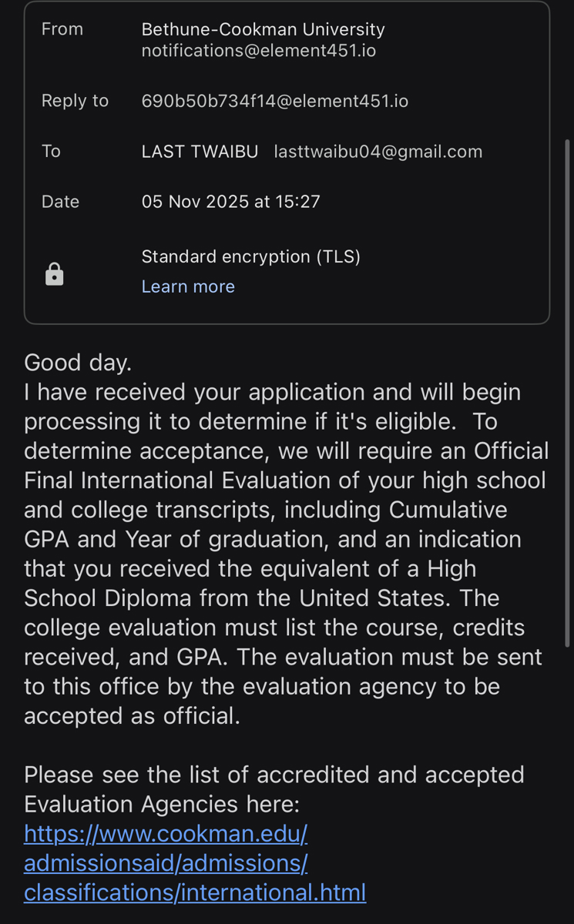574x924 pixels.
Task: Open the cookman.edu international admissions link
Action: click(x=195, y=863)
